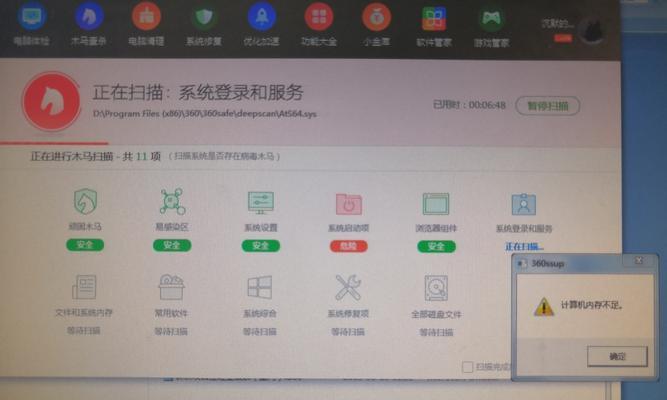Open the 木马查杀 tab icon
667x400 pixels.
89,16
